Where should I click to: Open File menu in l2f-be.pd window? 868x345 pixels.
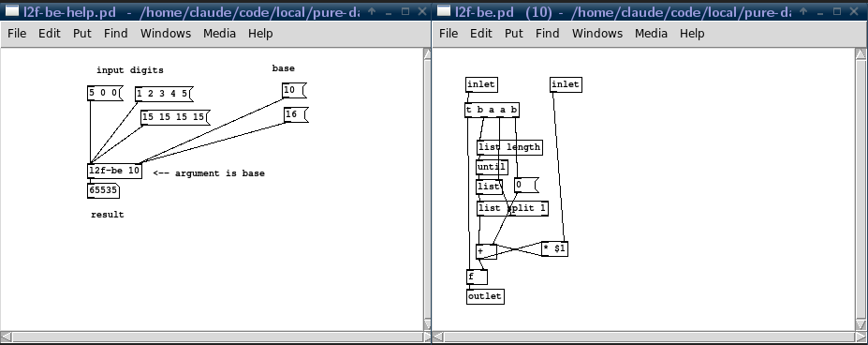tap(449, 33)
